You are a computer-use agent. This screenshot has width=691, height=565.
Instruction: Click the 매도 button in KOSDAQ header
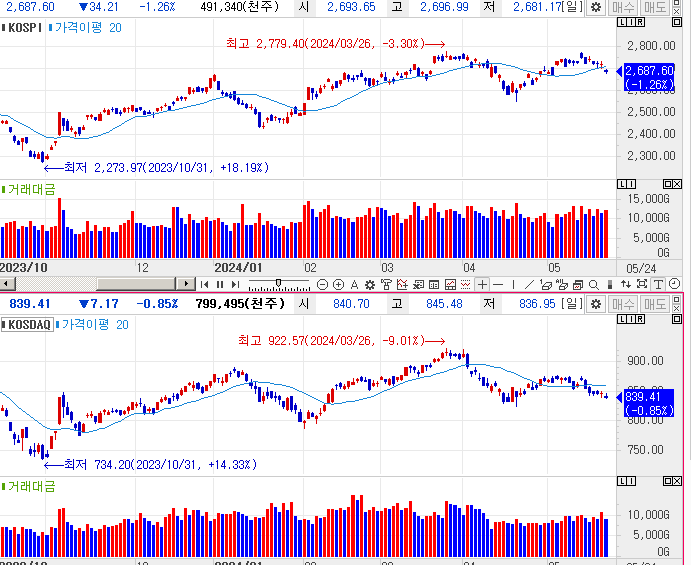coord(654,304)
